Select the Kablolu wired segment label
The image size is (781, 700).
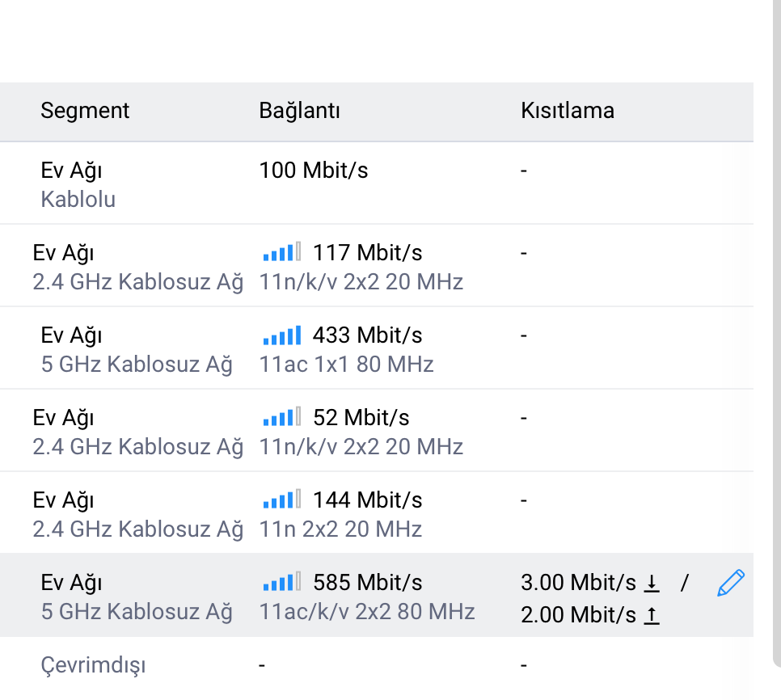(78, 199)
